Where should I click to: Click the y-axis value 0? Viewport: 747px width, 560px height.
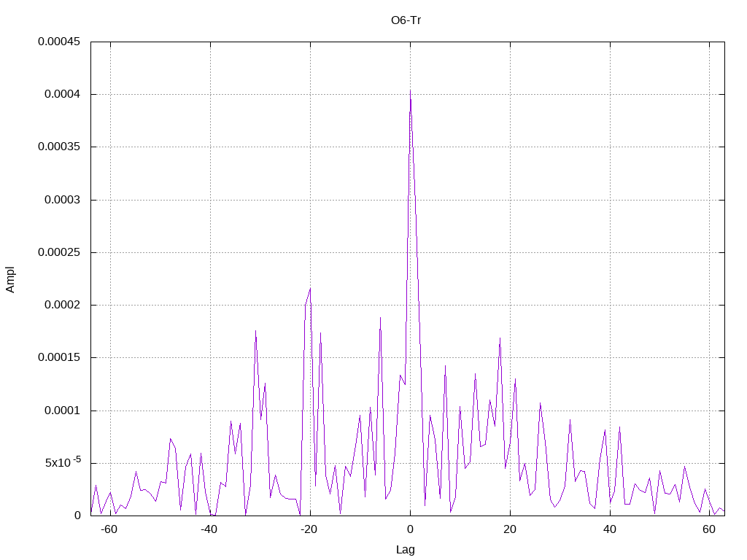coord(77,516)
